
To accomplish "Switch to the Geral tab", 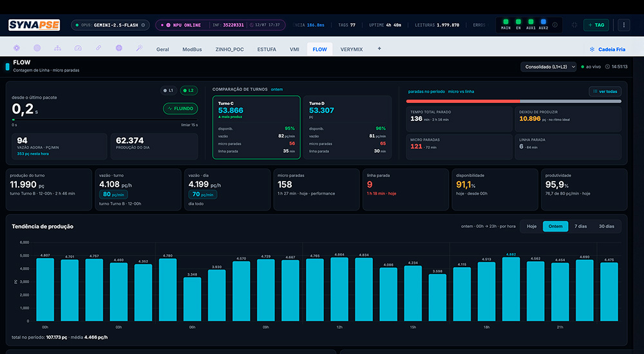I will [x=163, y=50].
